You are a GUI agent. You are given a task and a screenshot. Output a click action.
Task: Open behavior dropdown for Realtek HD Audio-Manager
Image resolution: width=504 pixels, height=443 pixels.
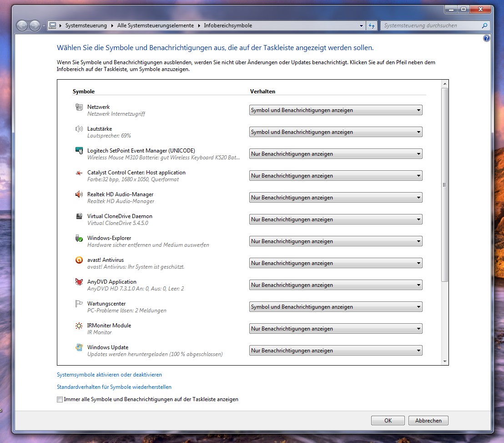(x=336, y=198)
